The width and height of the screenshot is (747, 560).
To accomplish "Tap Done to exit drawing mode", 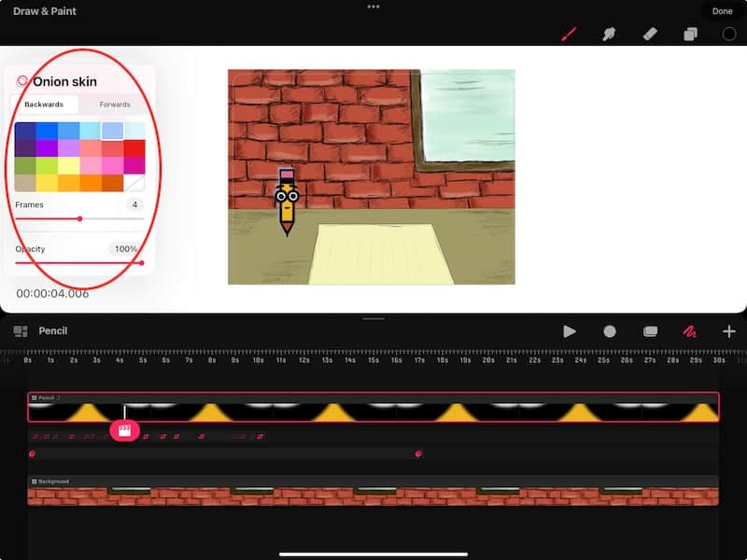I will coord(723,11).
